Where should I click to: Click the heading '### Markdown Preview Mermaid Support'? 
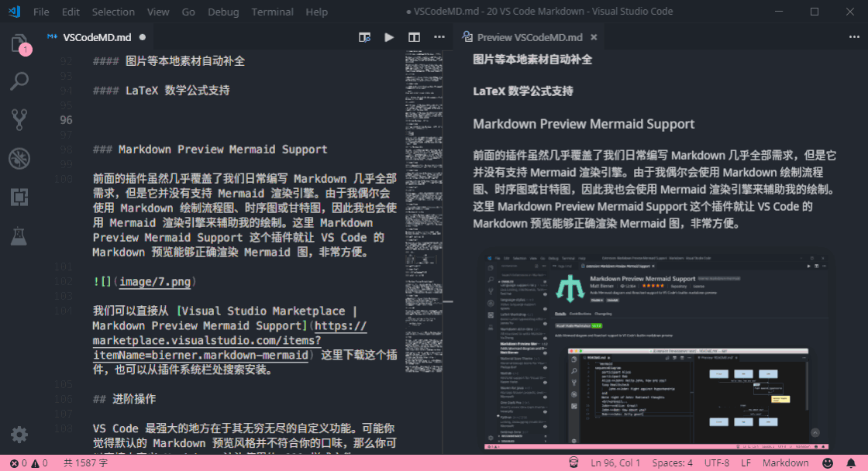point(210,150)
